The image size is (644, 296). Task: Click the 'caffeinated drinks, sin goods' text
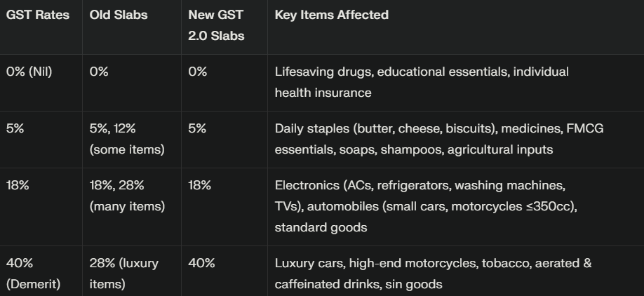358,284
